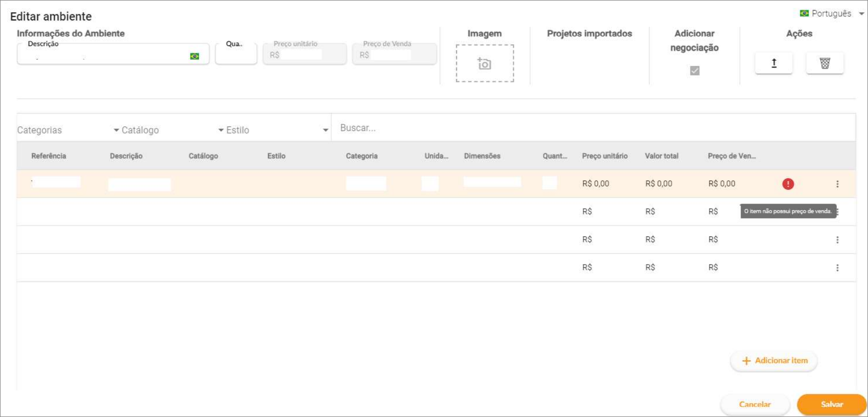This screenshot has width=868, height=417.
Task: Sort by the Categoria column header
Action: tap(362, 156)
